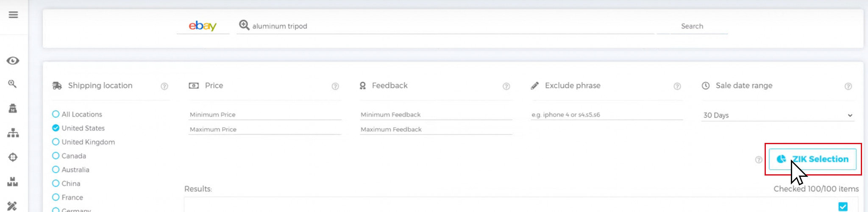868x212 pixels.
Task: Click the crosshair target sidebar icon
Action: click(13, 157)
